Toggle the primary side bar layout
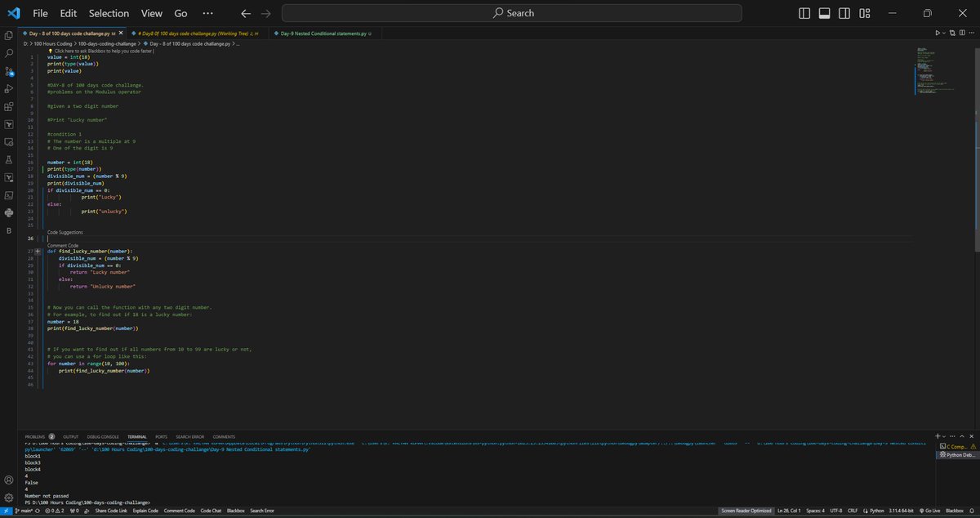 click(804, 13)
